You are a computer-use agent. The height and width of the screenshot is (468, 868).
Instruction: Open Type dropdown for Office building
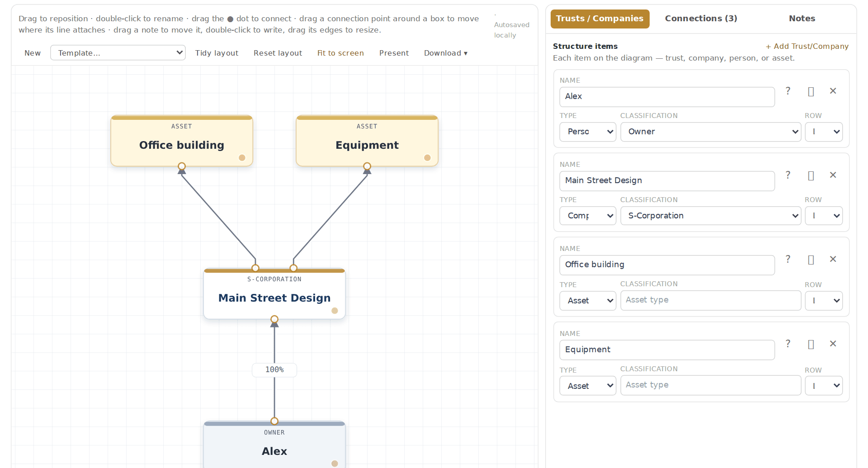588,301
